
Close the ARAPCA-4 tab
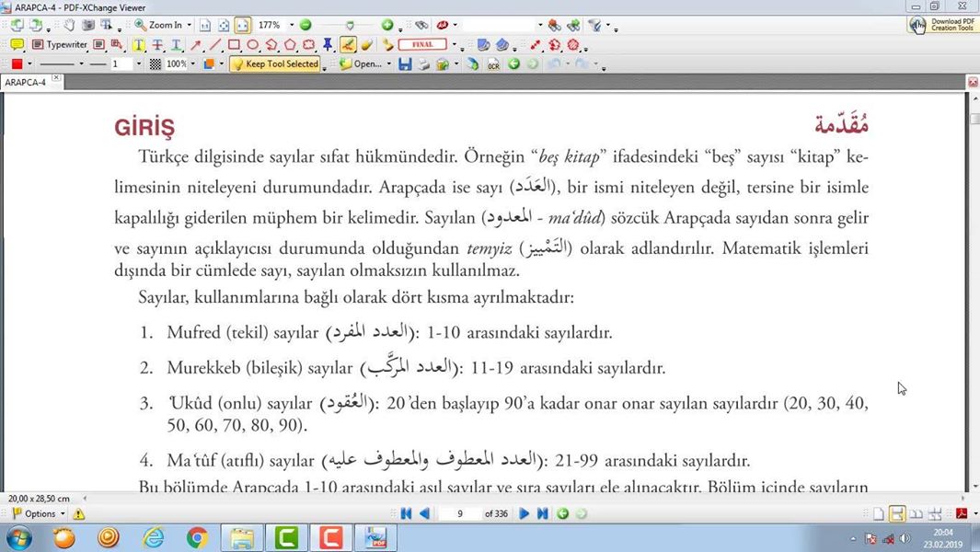tap(56, 78)
